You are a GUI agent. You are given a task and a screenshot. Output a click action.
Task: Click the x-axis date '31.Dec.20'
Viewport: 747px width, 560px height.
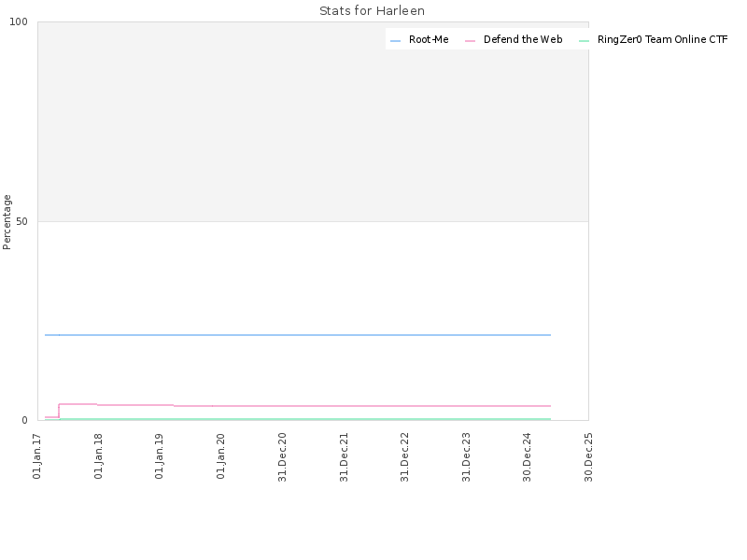coord(283,457)
